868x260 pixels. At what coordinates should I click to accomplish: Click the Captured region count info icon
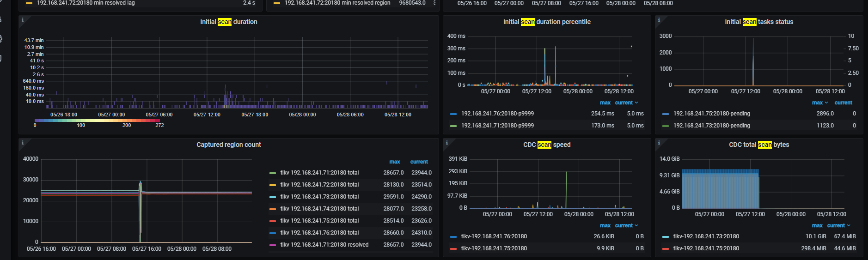(x=23, y=143)
